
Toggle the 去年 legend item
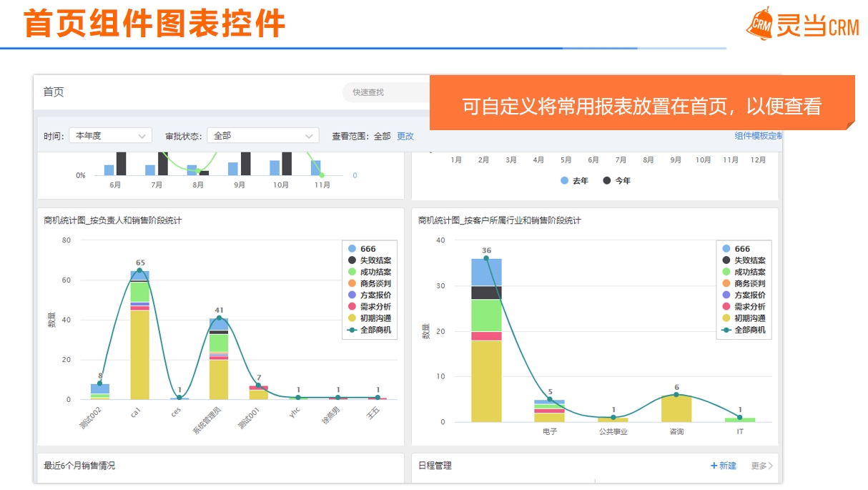575,181
